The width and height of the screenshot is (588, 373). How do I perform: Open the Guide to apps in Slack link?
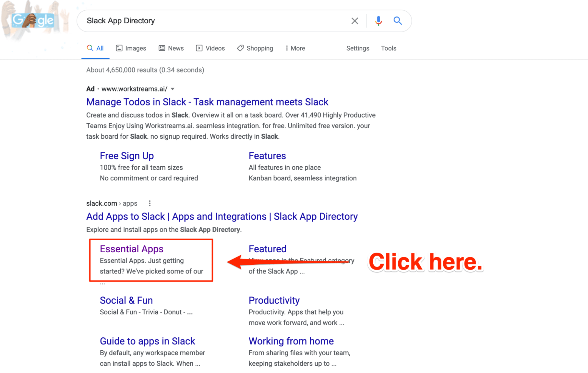(x=147, y=341)
